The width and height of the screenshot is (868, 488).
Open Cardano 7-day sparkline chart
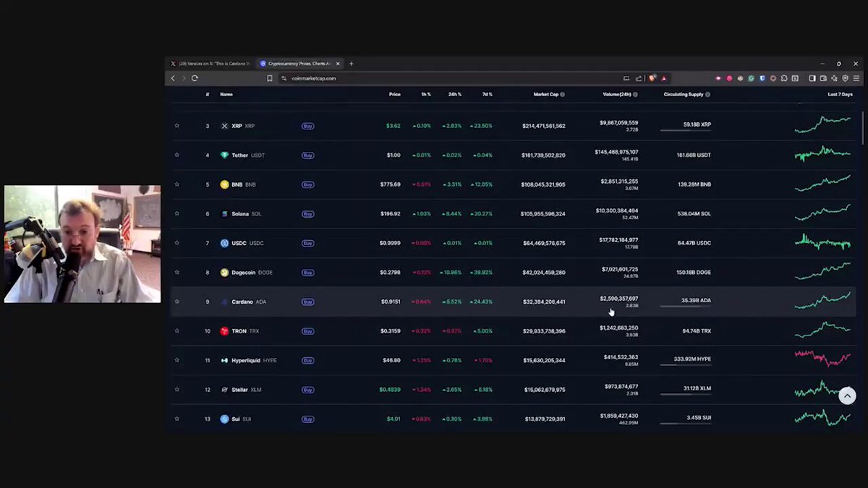pyautogui.click(x=823, y=300)
